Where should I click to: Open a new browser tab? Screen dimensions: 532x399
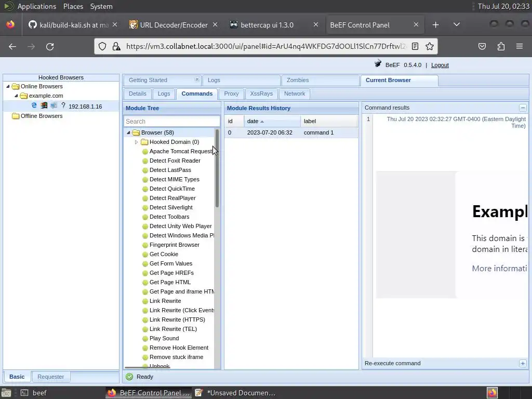coord(436,25)
